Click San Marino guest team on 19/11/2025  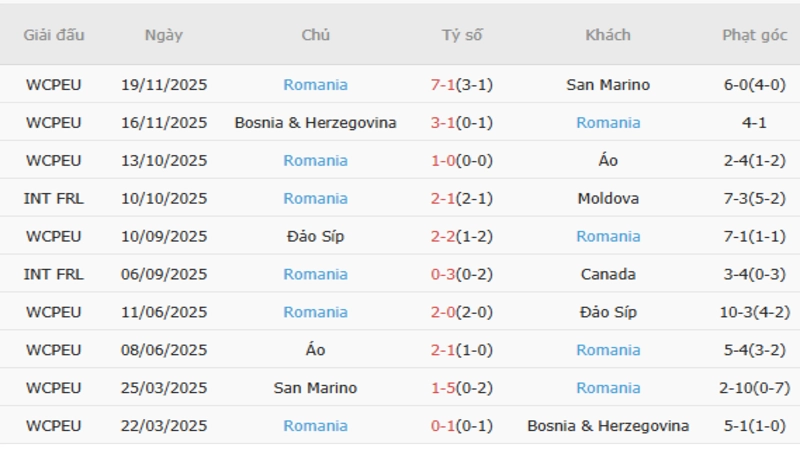click(x=608, y=85)
